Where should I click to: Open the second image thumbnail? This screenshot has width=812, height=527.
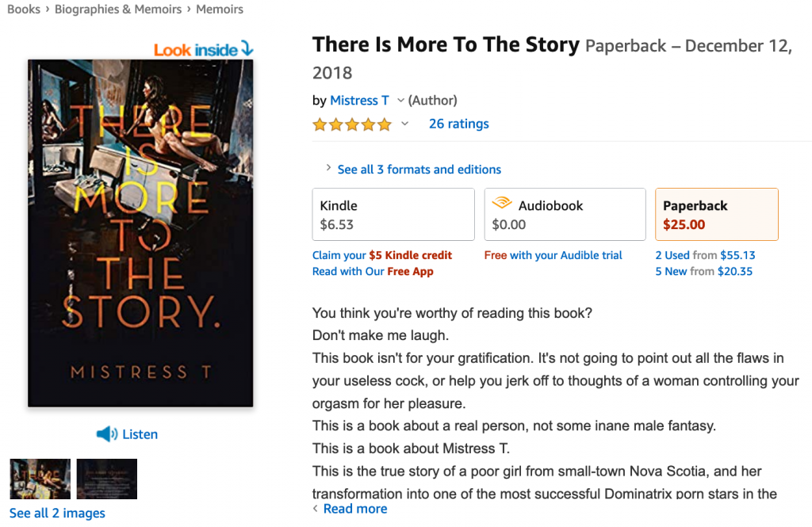[106, 479]
